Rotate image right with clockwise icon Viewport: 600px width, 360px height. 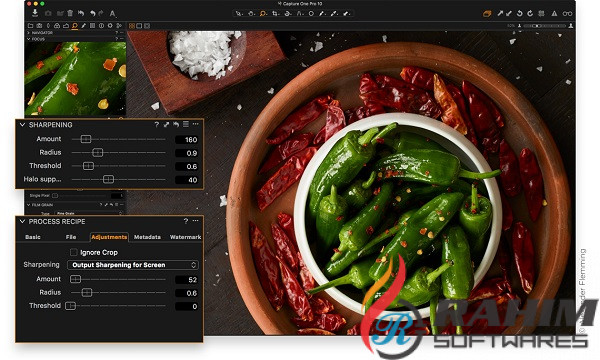[530, 13]
